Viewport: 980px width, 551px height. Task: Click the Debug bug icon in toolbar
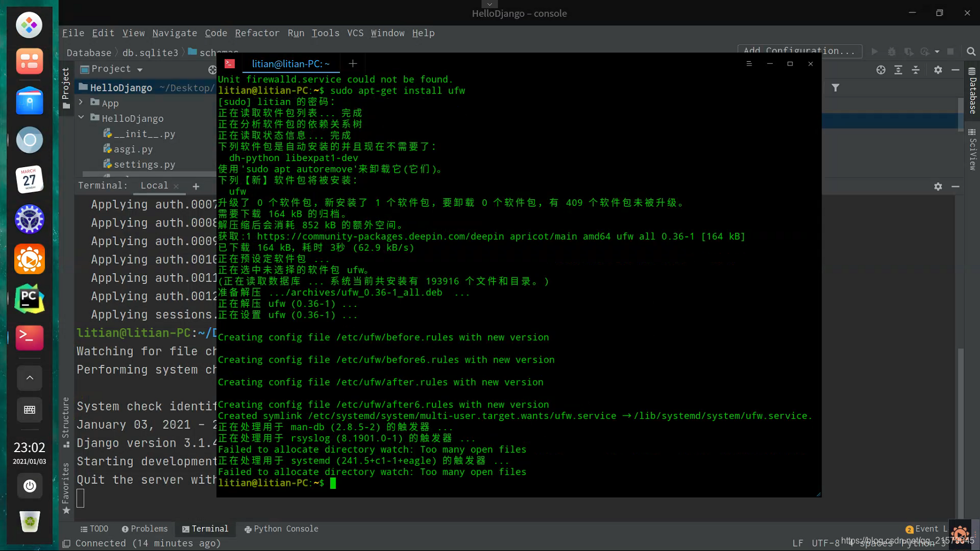tap(891, 51)
